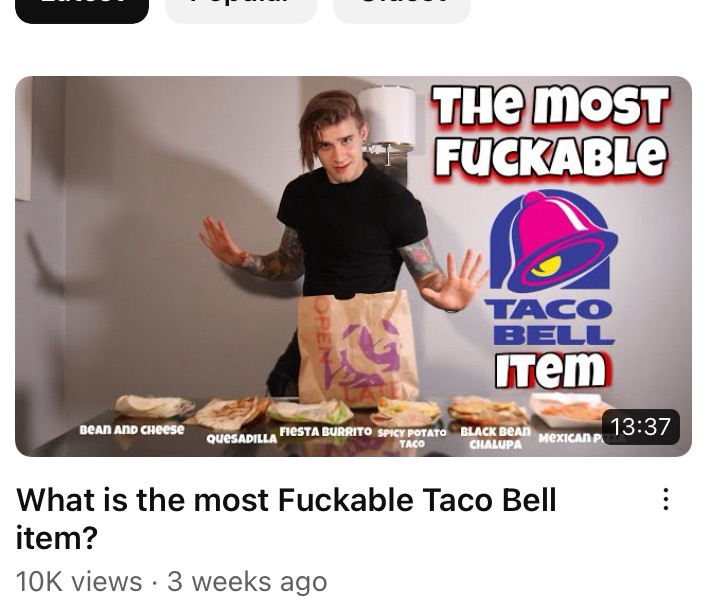The image size is (711, 602).
Task: Click the 13:37 duration badge
Action: click(640, 427)
